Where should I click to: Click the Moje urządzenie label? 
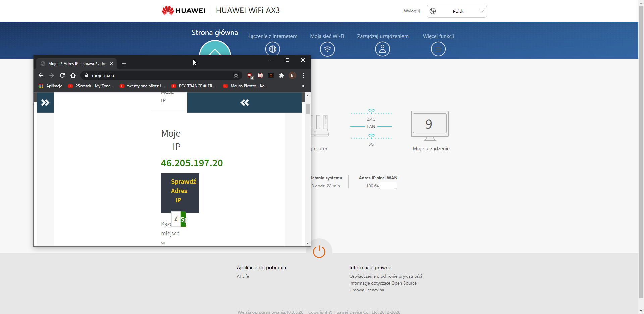pos(431,149)
